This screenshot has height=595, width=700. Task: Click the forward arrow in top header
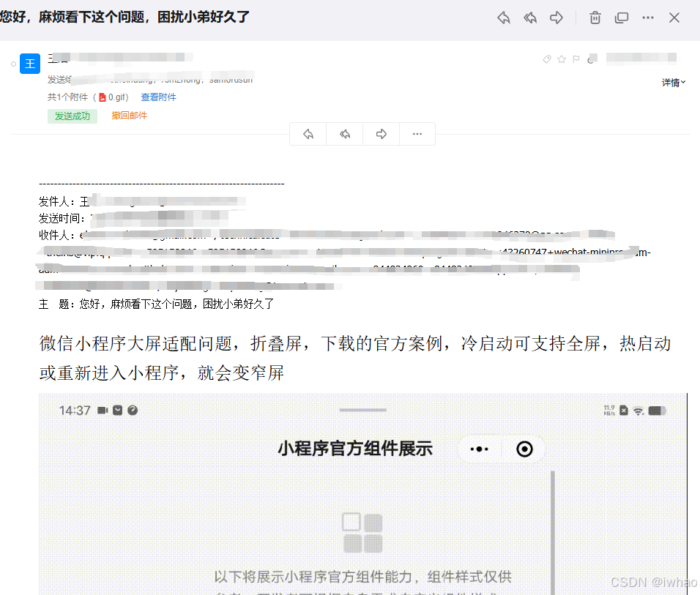[x=556, y=18]
